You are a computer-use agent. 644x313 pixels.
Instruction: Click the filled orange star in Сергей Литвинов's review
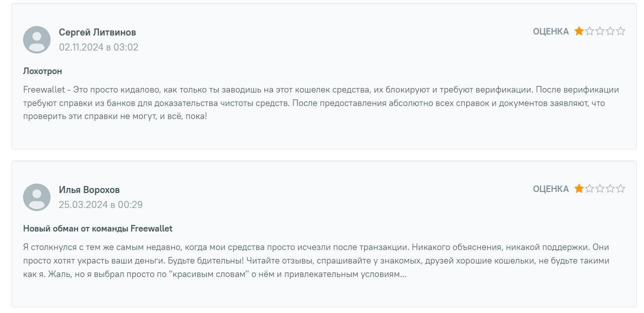(x=579, y=31)
